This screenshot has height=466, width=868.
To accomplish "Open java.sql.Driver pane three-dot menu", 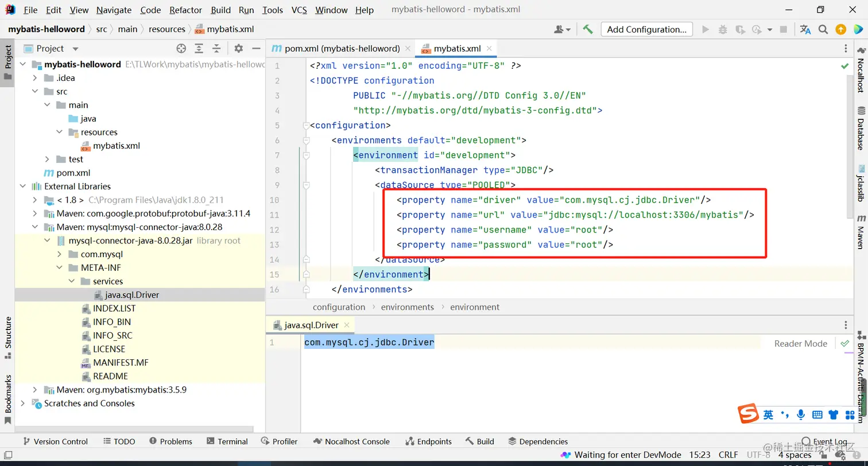I will coord(846,325).
